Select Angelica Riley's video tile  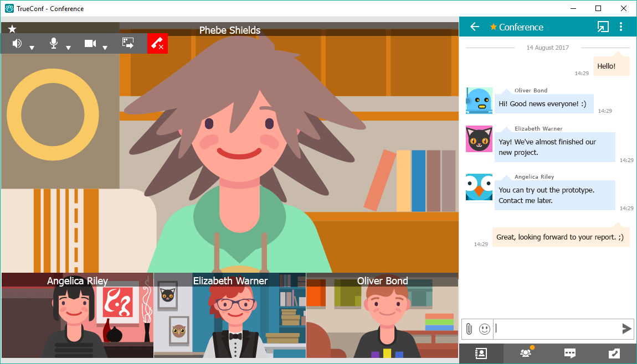[x=77, y=315]
